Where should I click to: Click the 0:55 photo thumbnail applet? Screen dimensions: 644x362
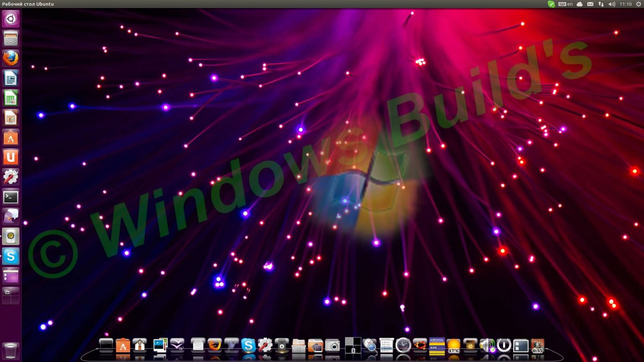(x=537, y=346)
